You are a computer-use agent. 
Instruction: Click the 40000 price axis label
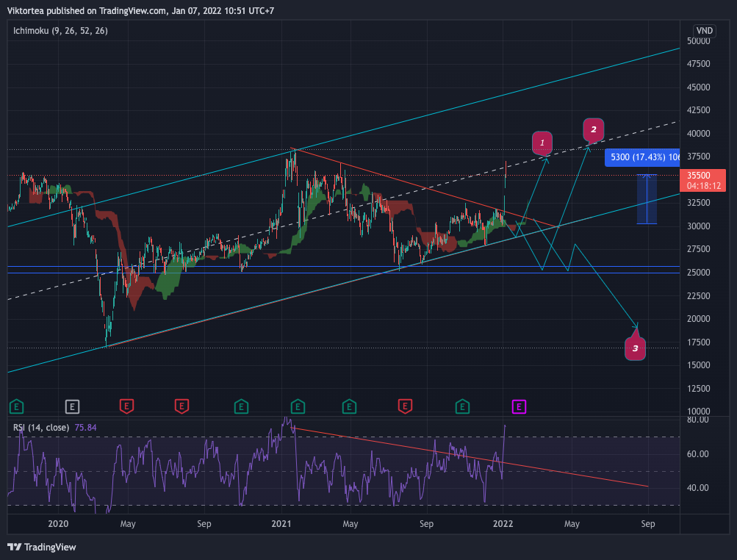[699, 134]
